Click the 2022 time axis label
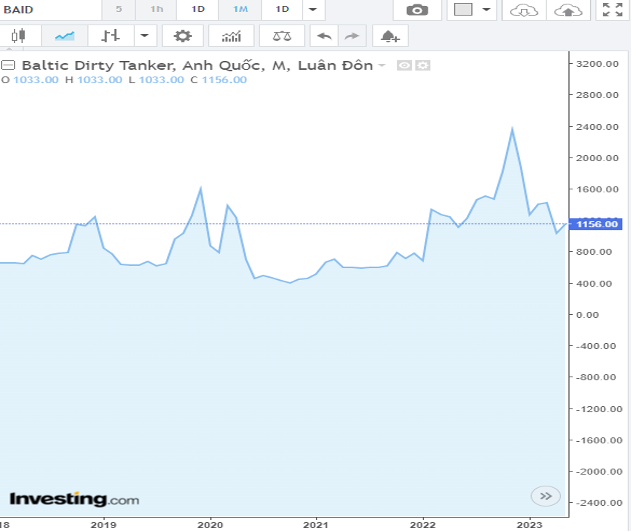 click(423, 525)
